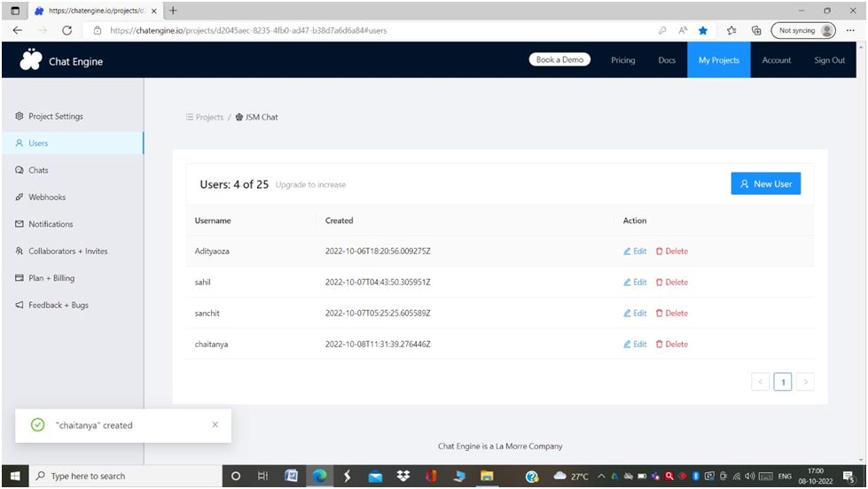Open the browser settings ellipsis menu
This screenshot has width=868, height=489.
click(x=850, y=30)
